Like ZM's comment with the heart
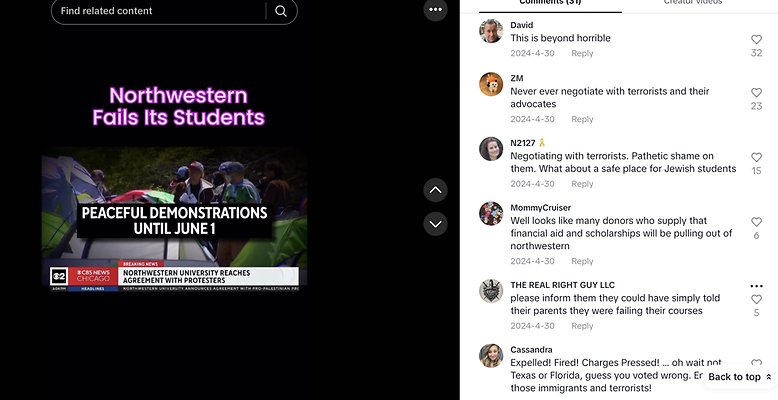Viewport: 778px width, 400px height. click(756, 93)
